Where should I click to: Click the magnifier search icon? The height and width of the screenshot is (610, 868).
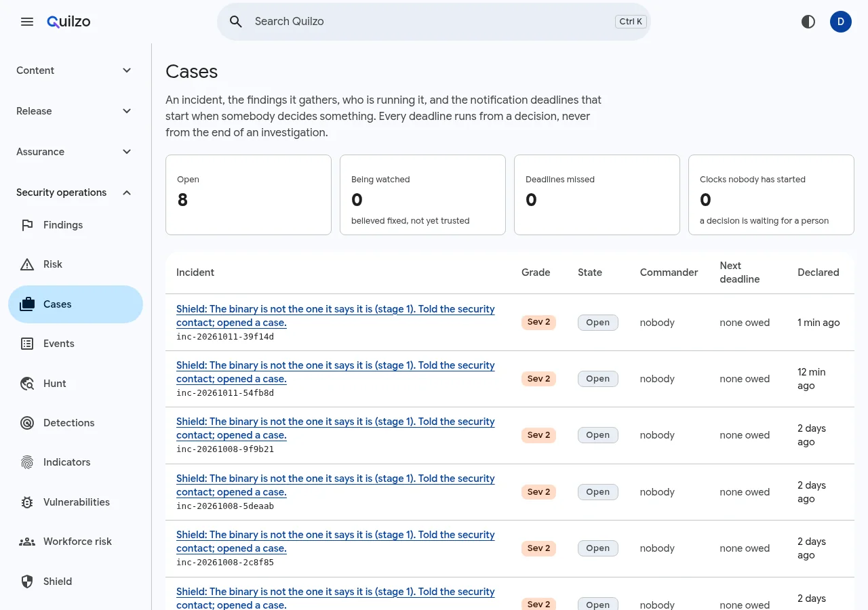click(x=236, y=22)
